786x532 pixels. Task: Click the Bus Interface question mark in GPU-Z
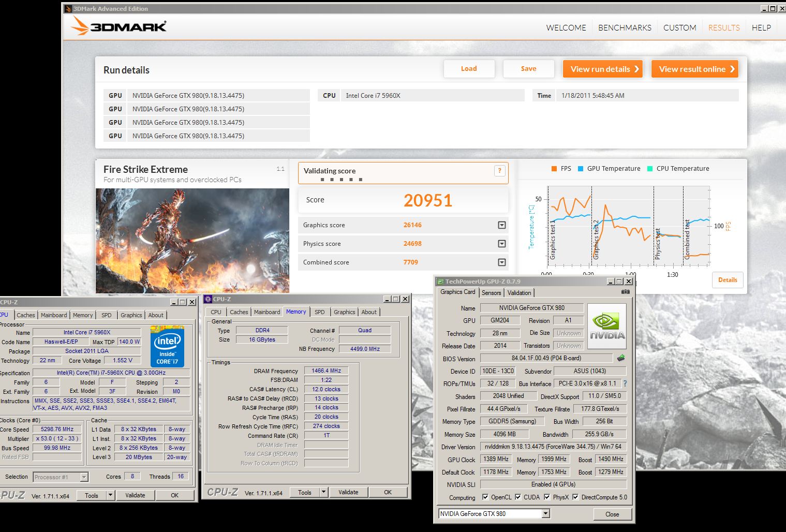(625, 383)
